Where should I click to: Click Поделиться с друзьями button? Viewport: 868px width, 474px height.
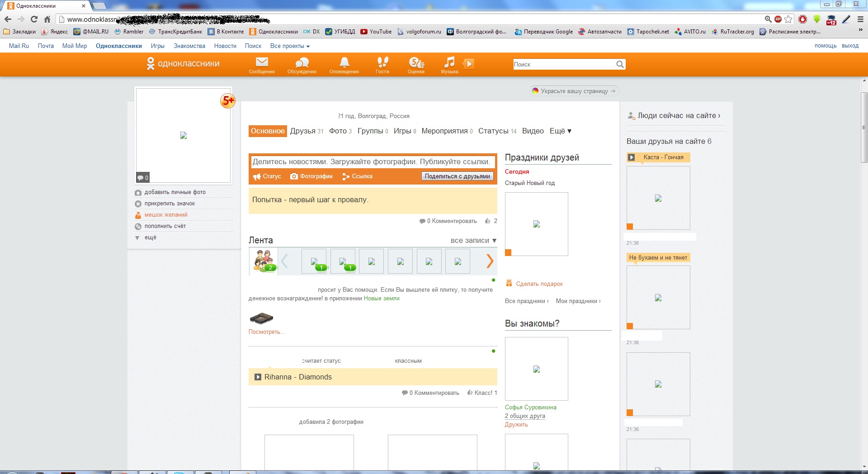(x=457, y=176)
